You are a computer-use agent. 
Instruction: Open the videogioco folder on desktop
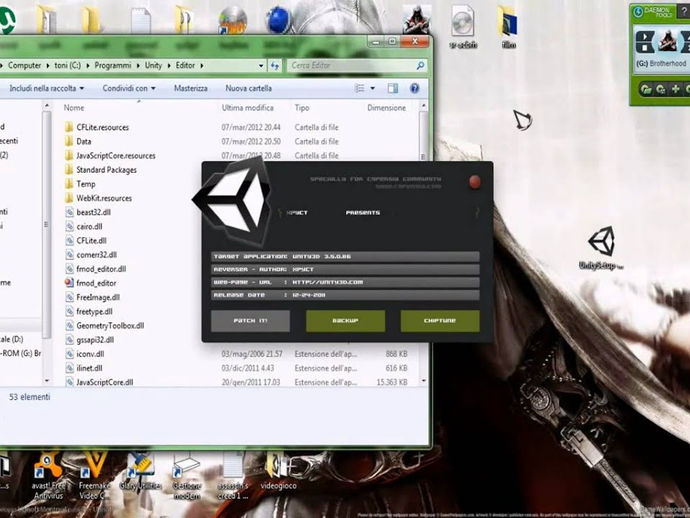tap(278, 471)
